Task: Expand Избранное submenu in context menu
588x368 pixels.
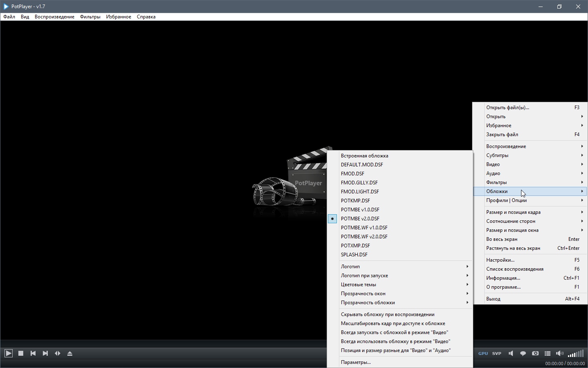Action: point(530,126)
